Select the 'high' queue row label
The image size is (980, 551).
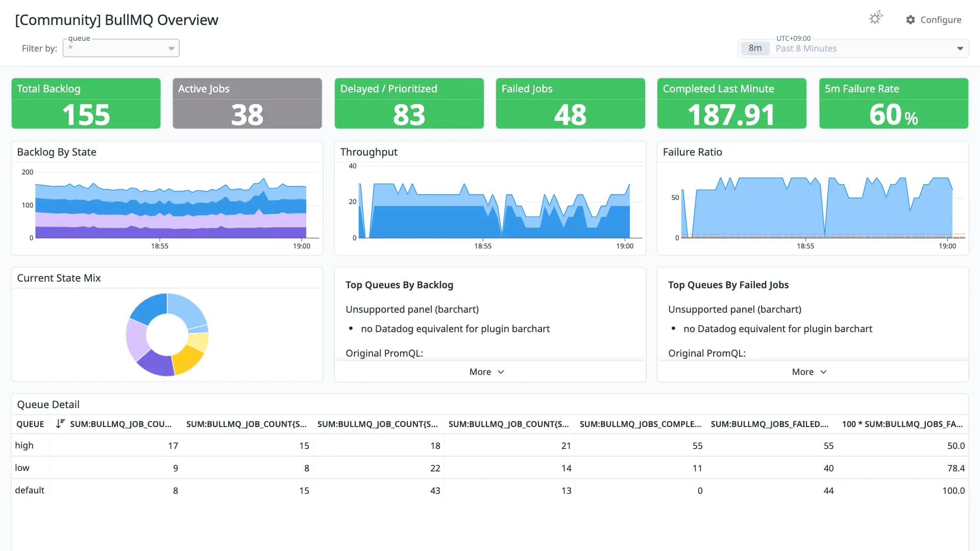[x=24, y=445]
